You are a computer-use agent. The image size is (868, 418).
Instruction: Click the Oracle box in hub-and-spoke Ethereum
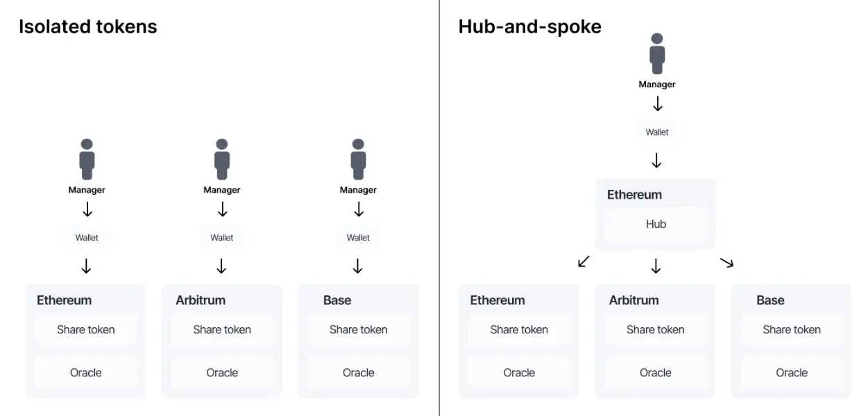pyautogui.click(x=519, y=373)
